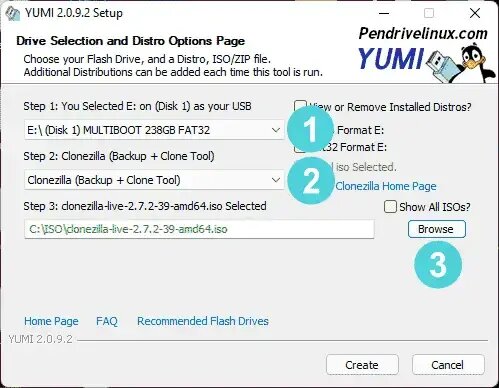The height and width of the screenshot is (388, 499).
Task: Open the FAQ link
Action: click(x=107, y=321)
